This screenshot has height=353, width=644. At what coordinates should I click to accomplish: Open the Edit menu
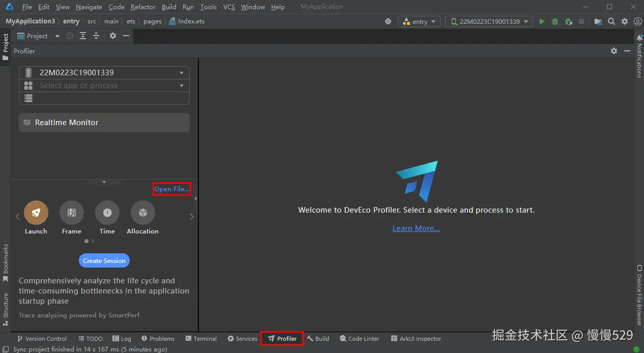point(44,7)
